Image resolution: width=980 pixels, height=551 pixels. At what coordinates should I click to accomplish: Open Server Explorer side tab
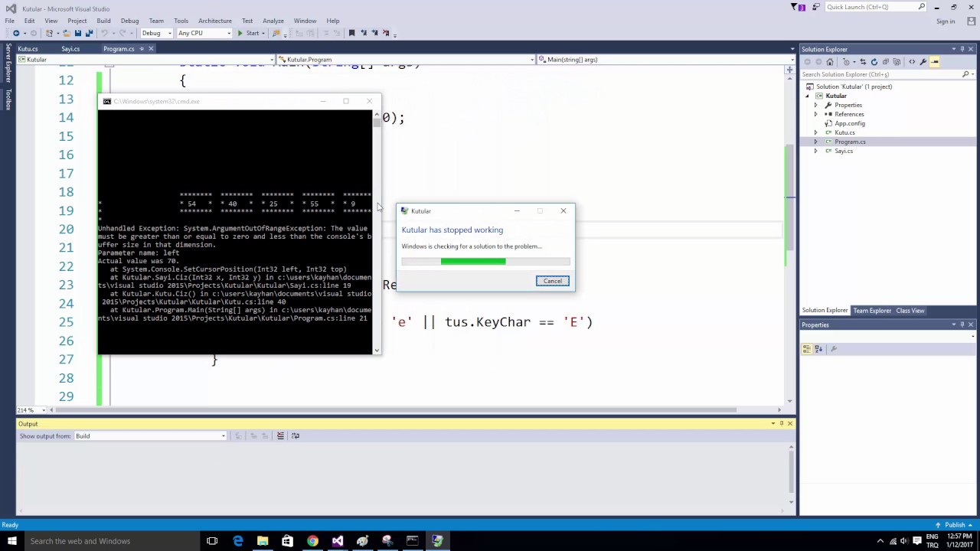[x=8, y=63]
